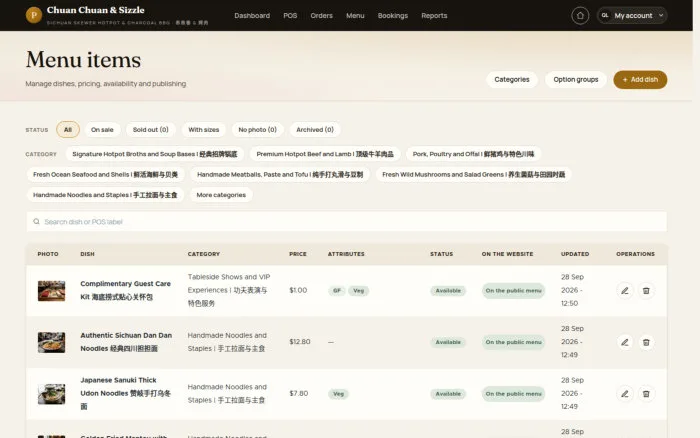Viewport: 700px width, 438px height.
Task: Open Complimentary Guest Care Kit dish name
Action: click(125, 290)
